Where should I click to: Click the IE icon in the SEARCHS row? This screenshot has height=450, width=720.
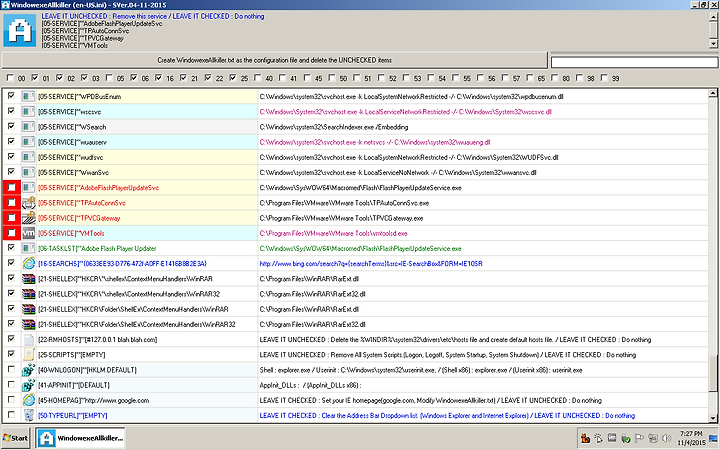click(x=28, y=263)
